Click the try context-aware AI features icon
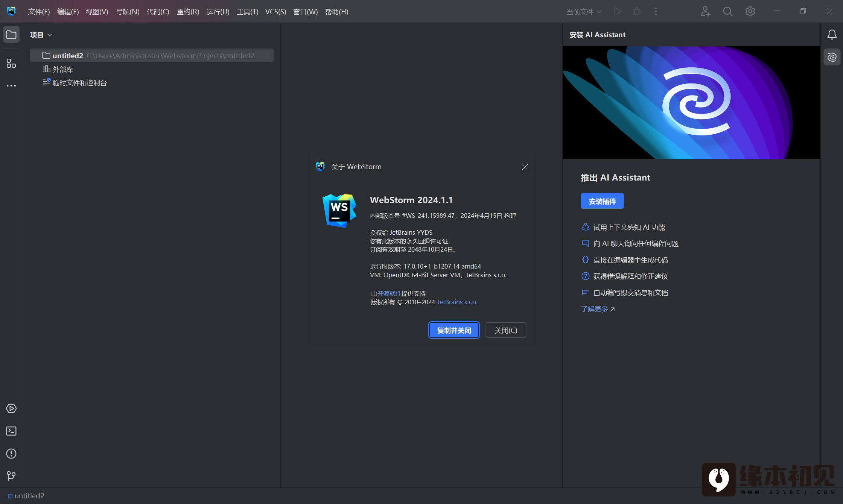 [586, 227]
